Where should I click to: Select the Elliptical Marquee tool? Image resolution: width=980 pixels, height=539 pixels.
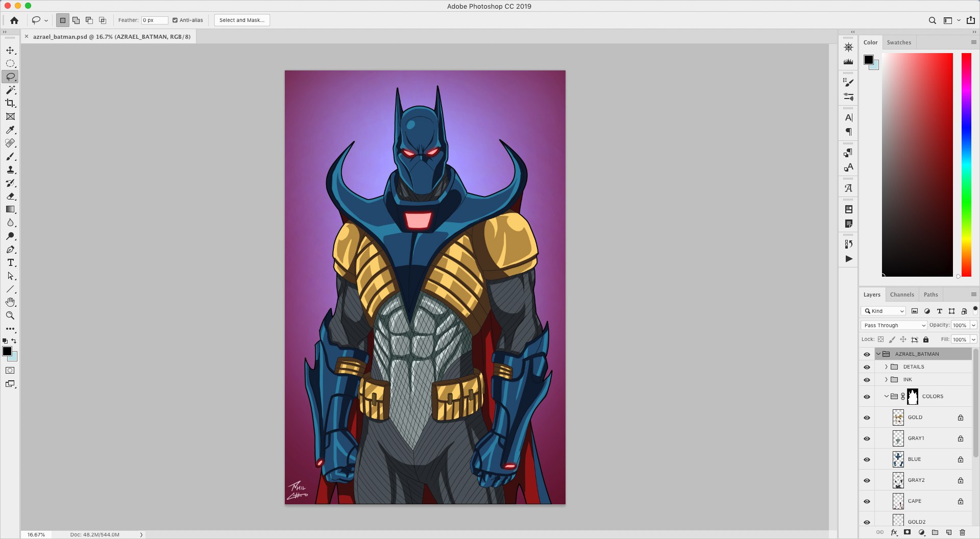[10, 63]
